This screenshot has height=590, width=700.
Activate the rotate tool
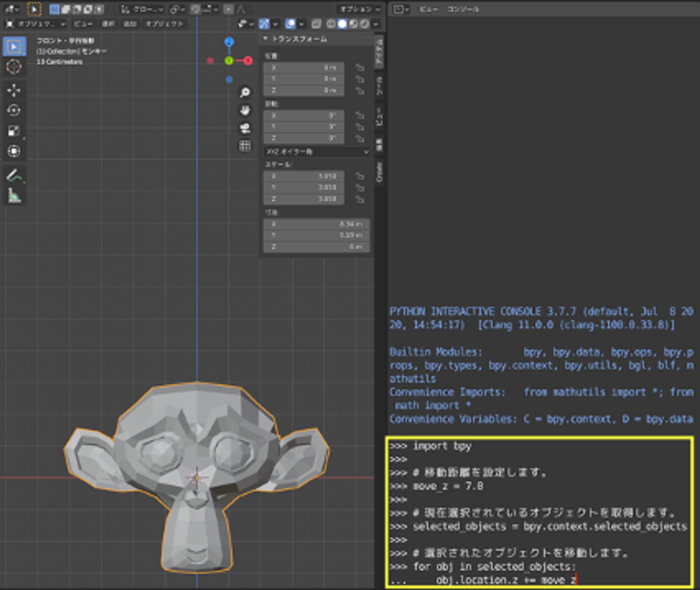[15, 111]
